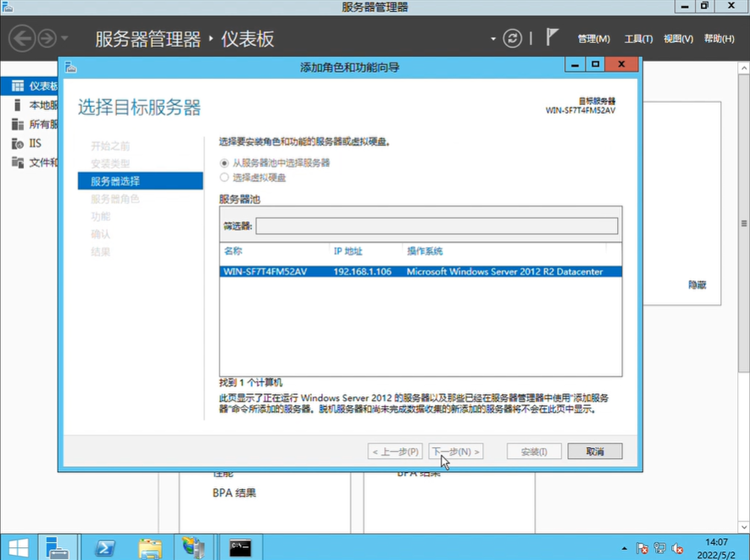Go to 确认 wizard step
The width and height of the screenshot is (750, 560).
pos(101,235)
